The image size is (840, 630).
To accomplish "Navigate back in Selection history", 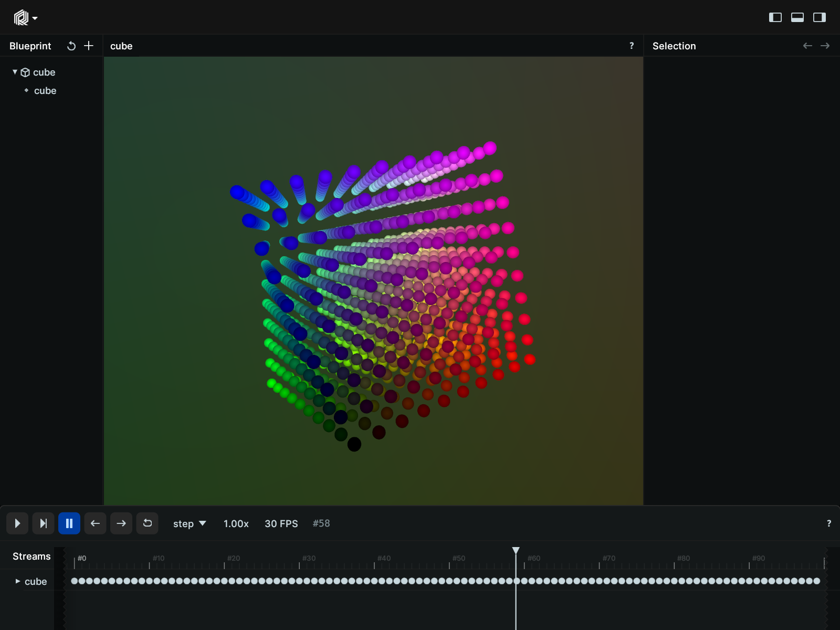I will click(807, 46).
